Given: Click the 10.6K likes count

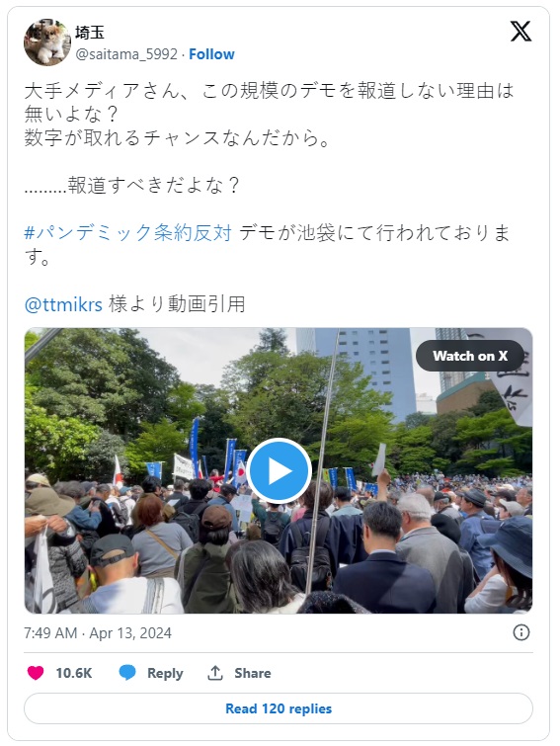Looking at the screenshot, I should click(x=74, y=673).
